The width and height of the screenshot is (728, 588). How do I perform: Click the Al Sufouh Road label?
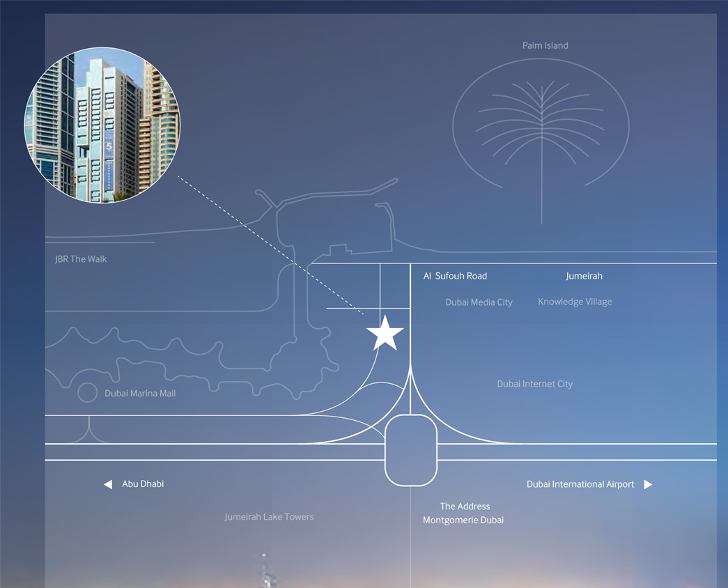pyautogui.click(x=455, y=276)
